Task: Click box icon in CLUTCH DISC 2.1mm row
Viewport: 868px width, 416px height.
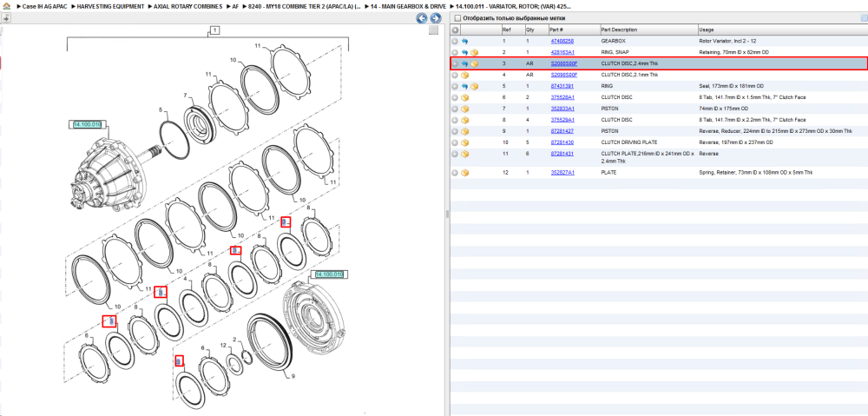Action: tap(465, 75)
